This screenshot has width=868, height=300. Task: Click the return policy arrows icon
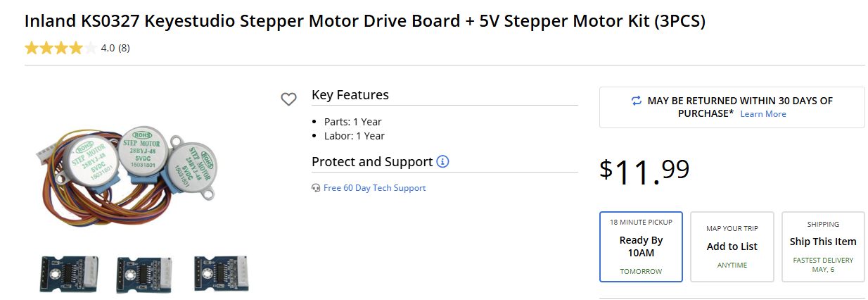[637, 101]
